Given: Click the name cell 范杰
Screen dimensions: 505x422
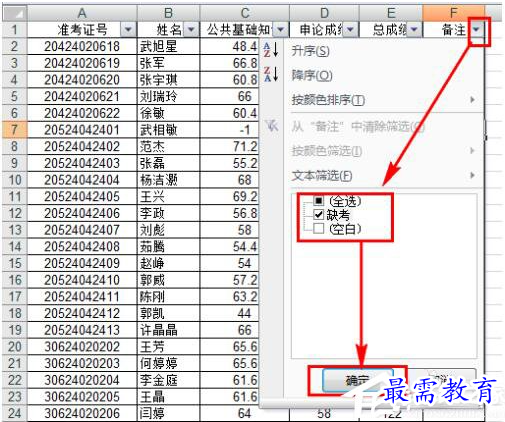Looking at the screenshot, I should 168,146.
